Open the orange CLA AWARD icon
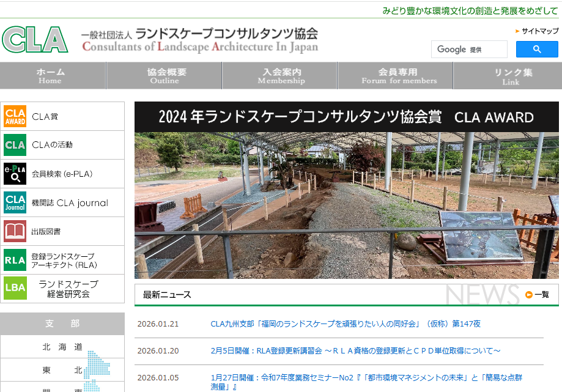 [x=15, y=116]
